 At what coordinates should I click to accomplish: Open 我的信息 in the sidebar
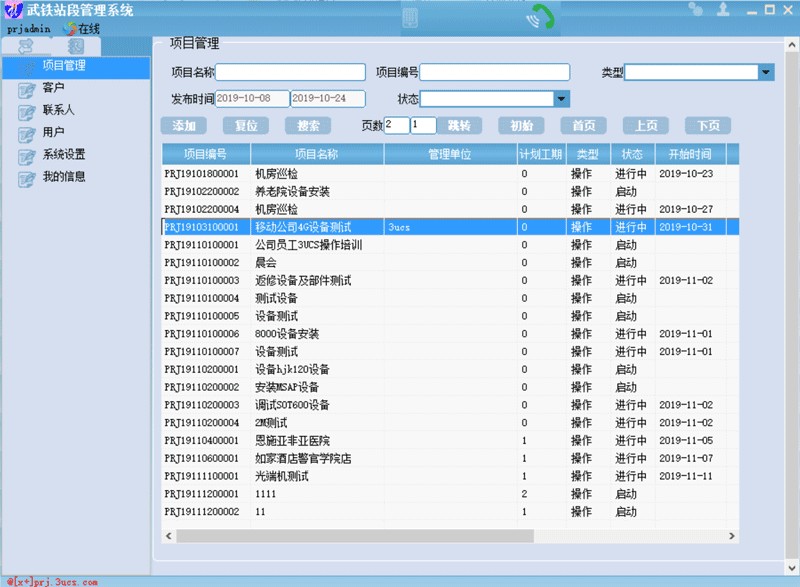click(63, 176)
